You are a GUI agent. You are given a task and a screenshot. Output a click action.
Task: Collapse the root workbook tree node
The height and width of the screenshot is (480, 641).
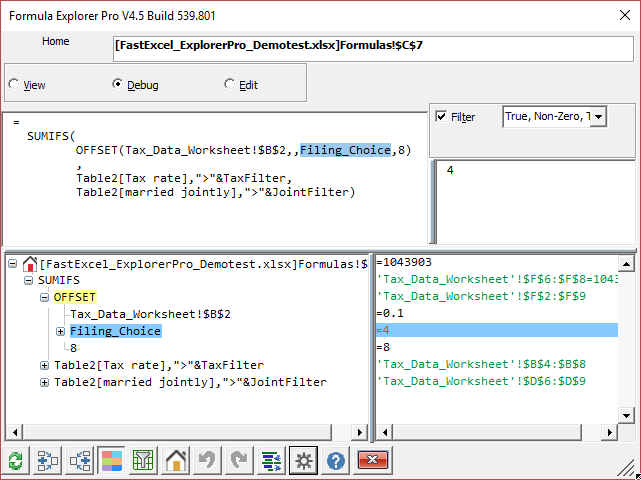point(13,264)
